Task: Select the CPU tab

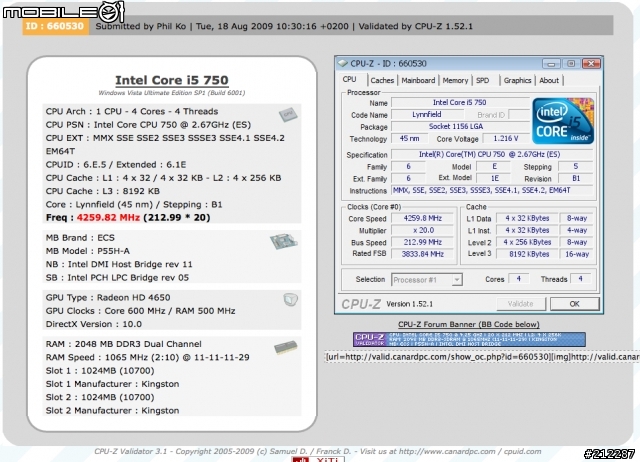Action: [x=349, y=80]
